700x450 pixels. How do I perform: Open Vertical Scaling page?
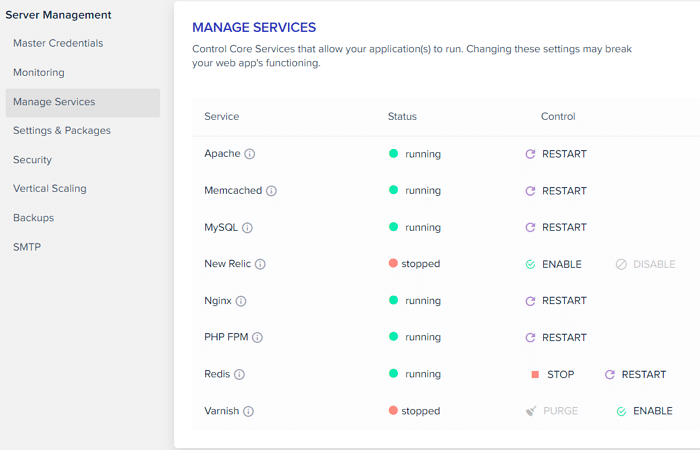pyautogui.click(x=50, y=188)
